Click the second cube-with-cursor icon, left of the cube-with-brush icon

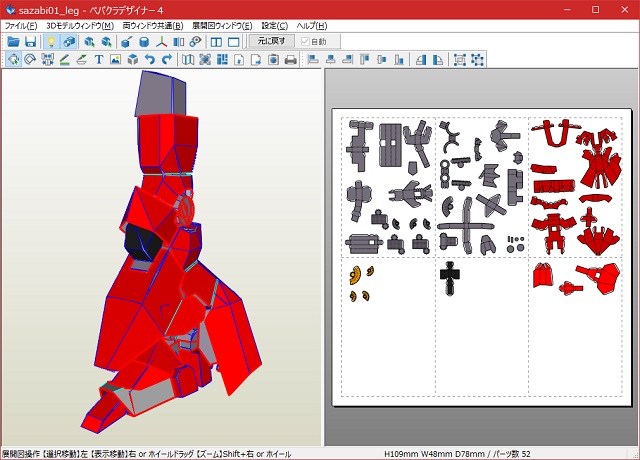(107, 42)
